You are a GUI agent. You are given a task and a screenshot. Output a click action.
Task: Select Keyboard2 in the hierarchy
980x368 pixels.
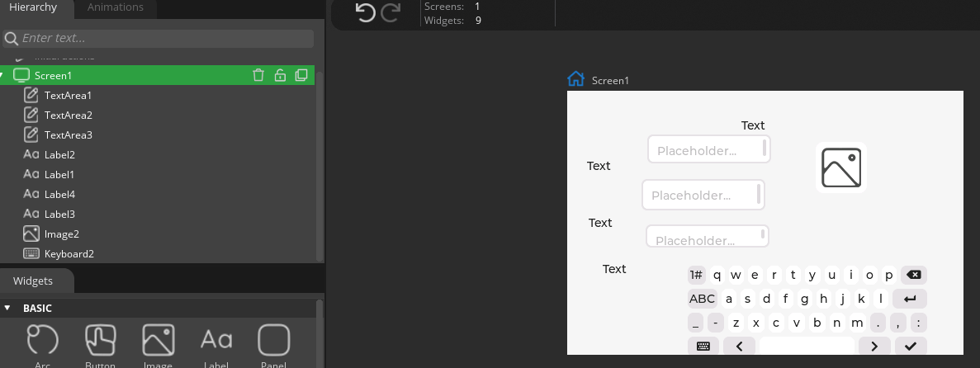coord(69,254)
